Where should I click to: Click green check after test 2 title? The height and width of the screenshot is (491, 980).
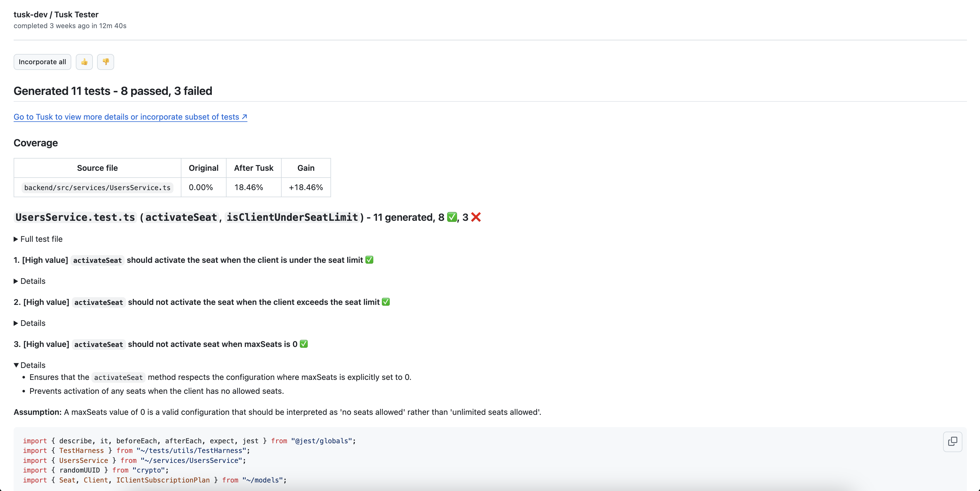point(386,302)
